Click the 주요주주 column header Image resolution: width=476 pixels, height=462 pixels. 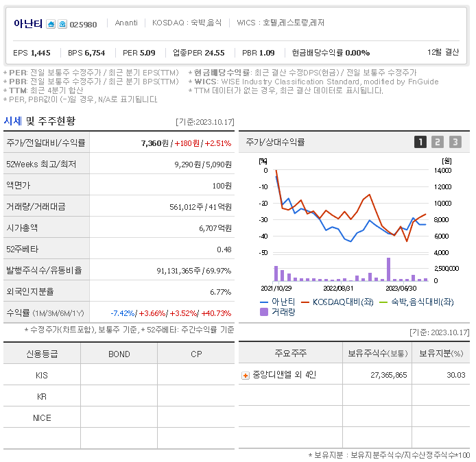291,353
